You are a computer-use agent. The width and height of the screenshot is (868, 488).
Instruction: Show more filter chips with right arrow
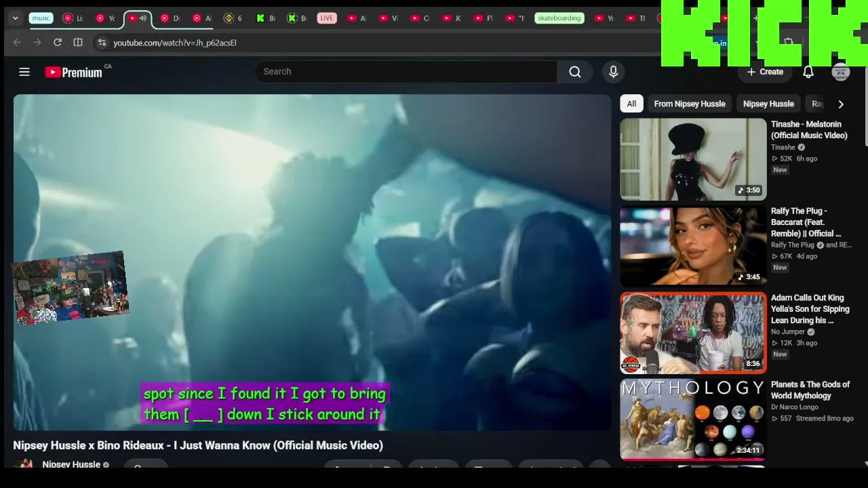tap(841, 104)
